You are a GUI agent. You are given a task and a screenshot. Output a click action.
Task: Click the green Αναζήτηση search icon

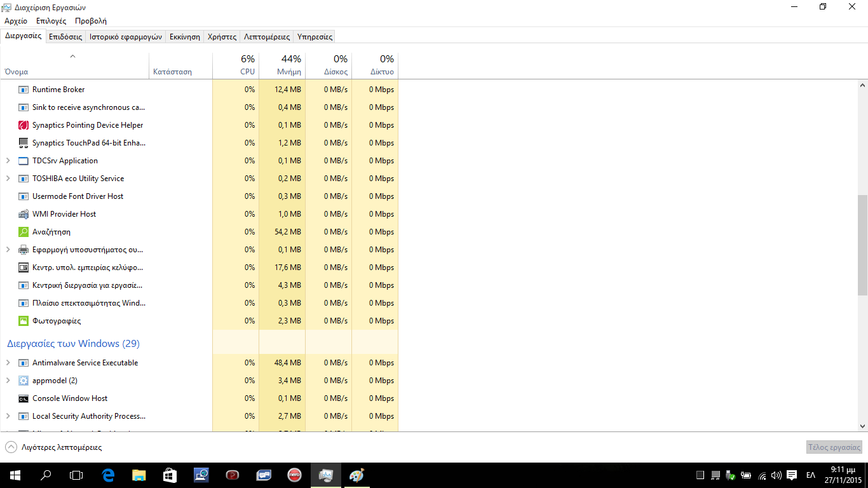click(24, 232)
